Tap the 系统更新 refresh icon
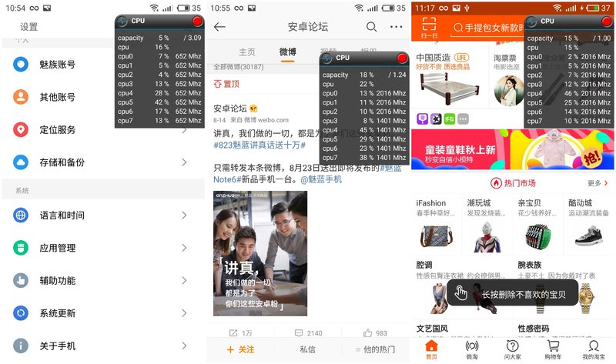This screenshot has width=616, height=364. click(x=21, y=313)
